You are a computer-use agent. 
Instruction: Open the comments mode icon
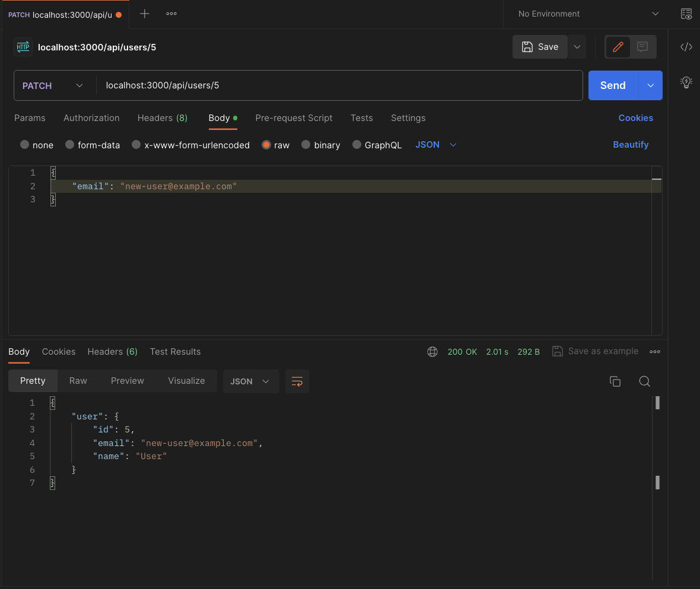click(642, 47)
